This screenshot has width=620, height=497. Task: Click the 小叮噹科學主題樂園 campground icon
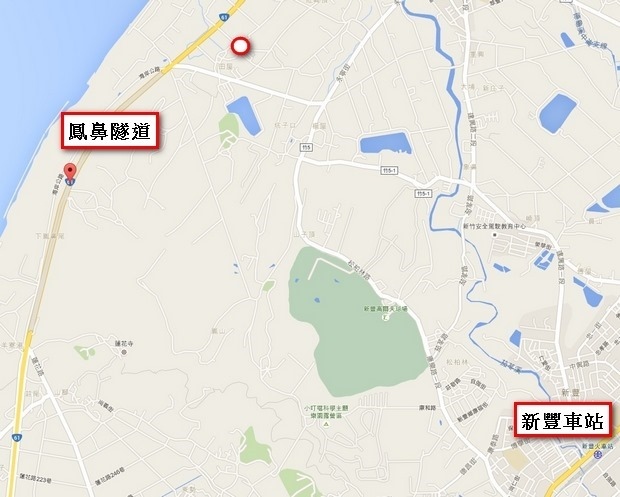(326, 424)
